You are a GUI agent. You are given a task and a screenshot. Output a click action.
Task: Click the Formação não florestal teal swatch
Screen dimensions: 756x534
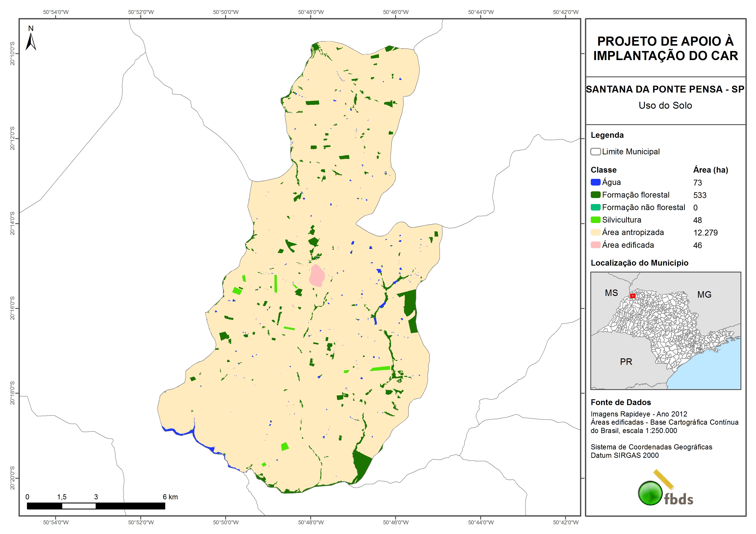click(595, 207)
